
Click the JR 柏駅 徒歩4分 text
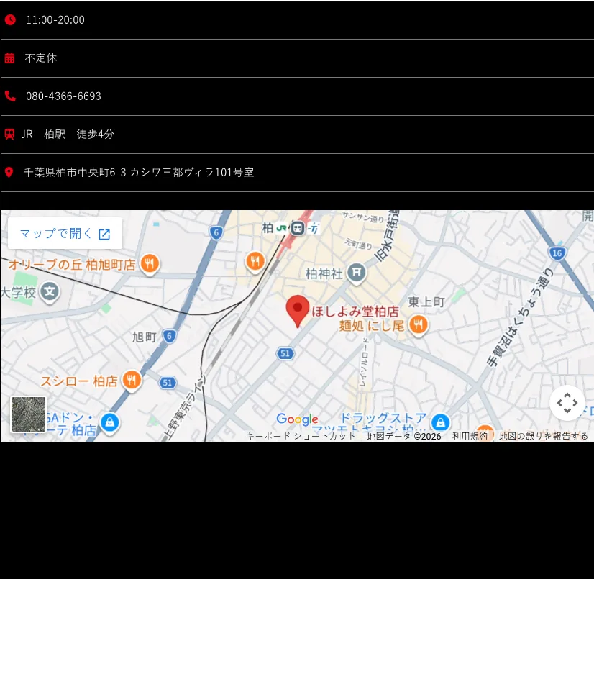(x=68, y=134)
